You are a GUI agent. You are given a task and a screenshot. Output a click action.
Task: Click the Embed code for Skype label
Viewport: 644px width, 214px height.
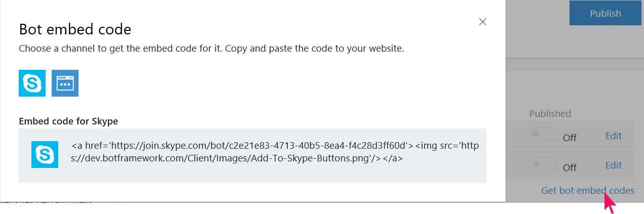[68, 121]
